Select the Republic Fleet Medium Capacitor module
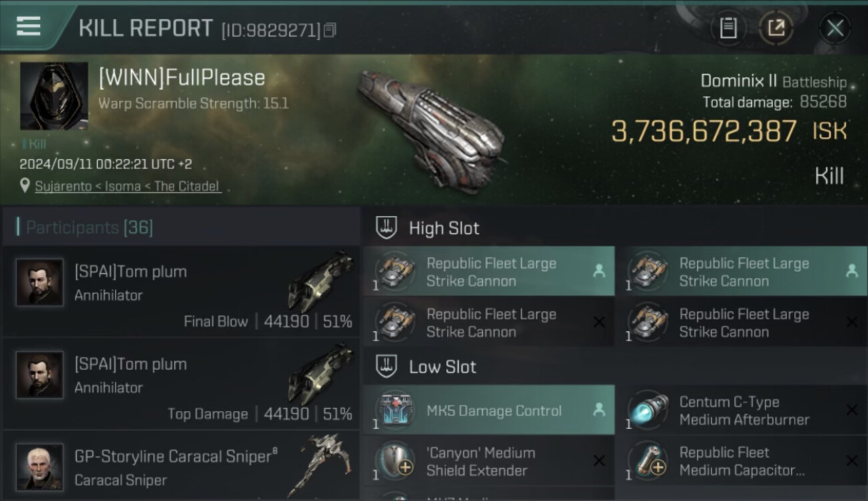The image size is (868, 501). click(741, 462)
